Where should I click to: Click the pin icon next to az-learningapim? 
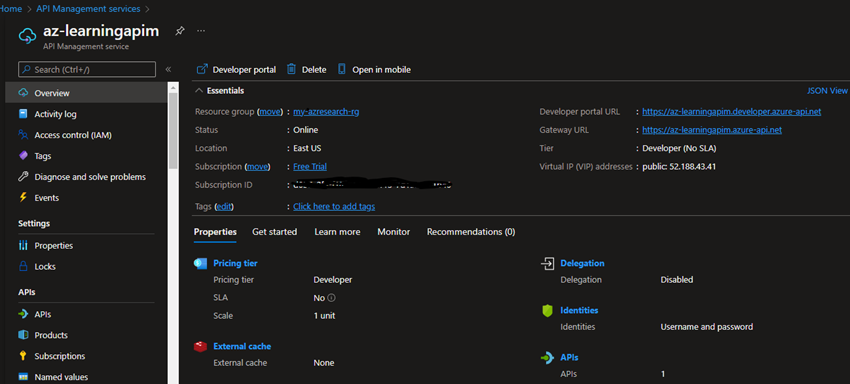click(x=179, y=31)
